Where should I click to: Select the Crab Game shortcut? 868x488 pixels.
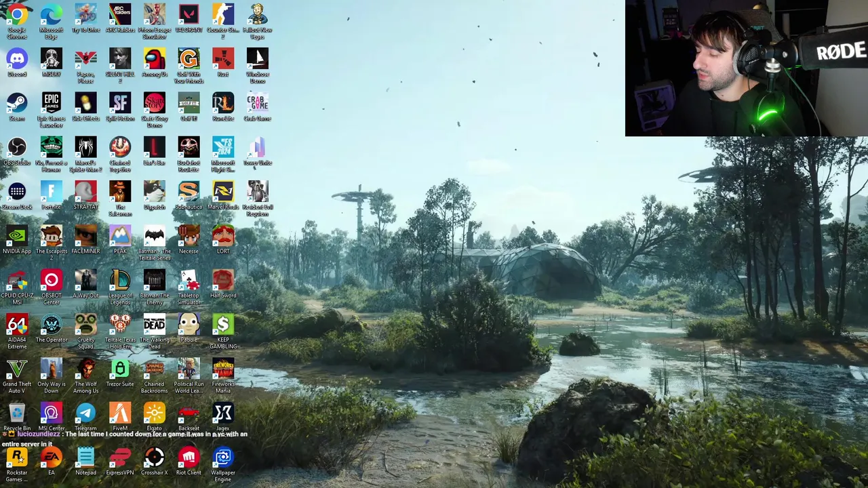point(258,103)
